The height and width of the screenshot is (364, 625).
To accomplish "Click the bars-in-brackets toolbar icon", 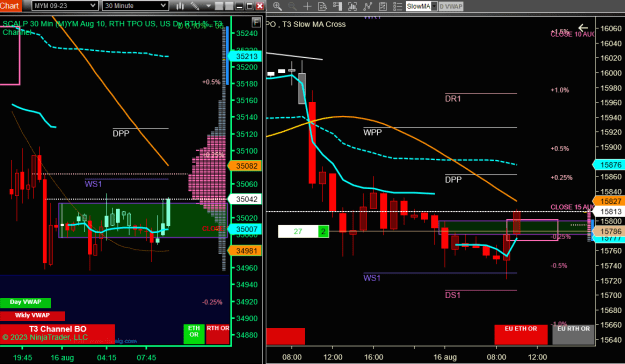I will (x=352, y=6).
